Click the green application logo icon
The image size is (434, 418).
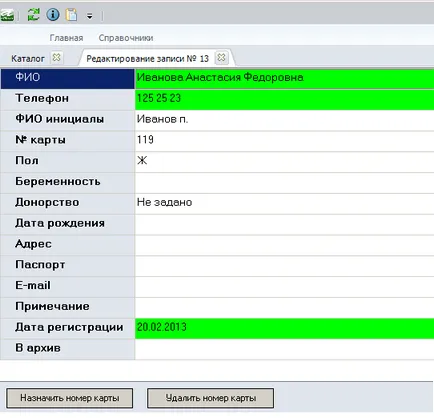click(x=7, y=15)
